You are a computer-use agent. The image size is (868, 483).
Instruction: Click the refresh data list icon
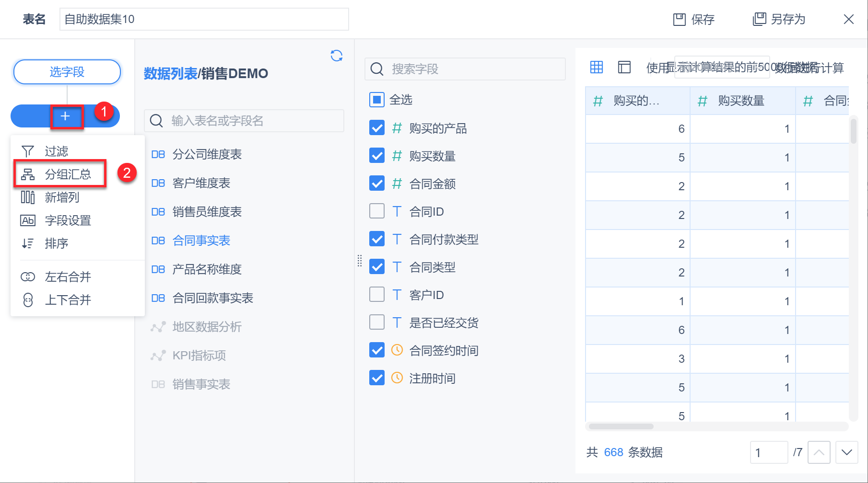tap(337, 56)
